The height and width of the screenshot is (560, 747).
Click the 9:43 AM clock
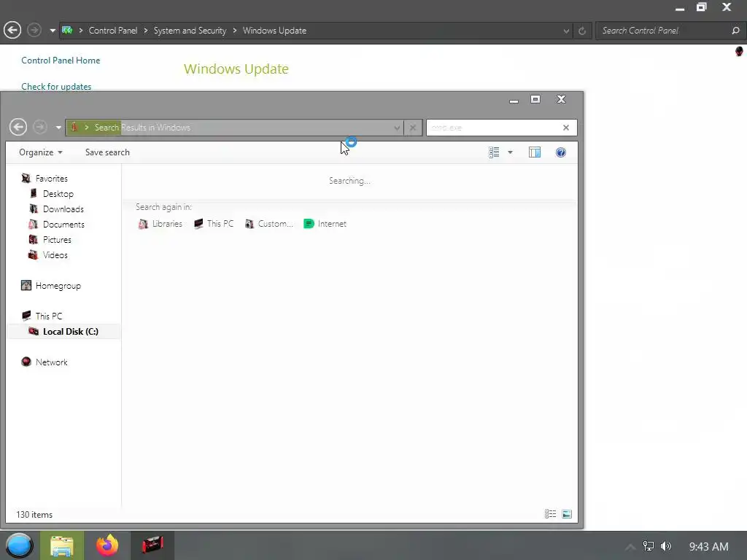tap(708, 547)
